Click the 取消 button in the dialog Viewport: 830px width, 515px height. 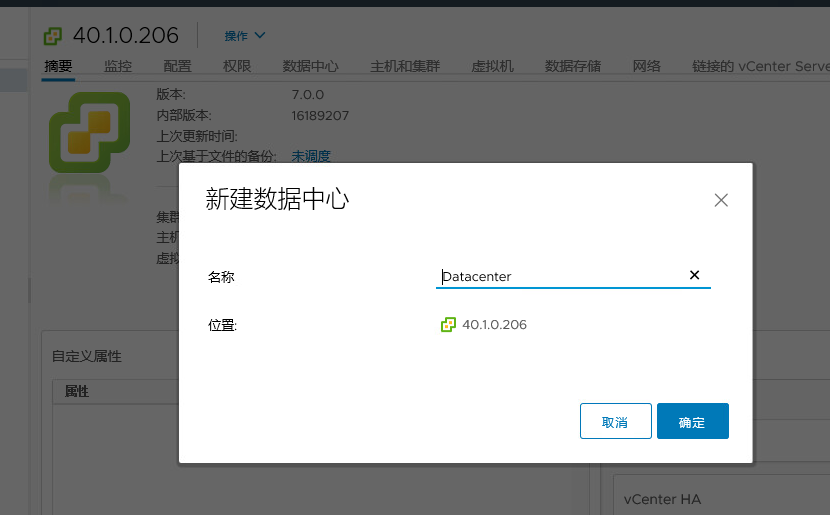coord(616,421)
